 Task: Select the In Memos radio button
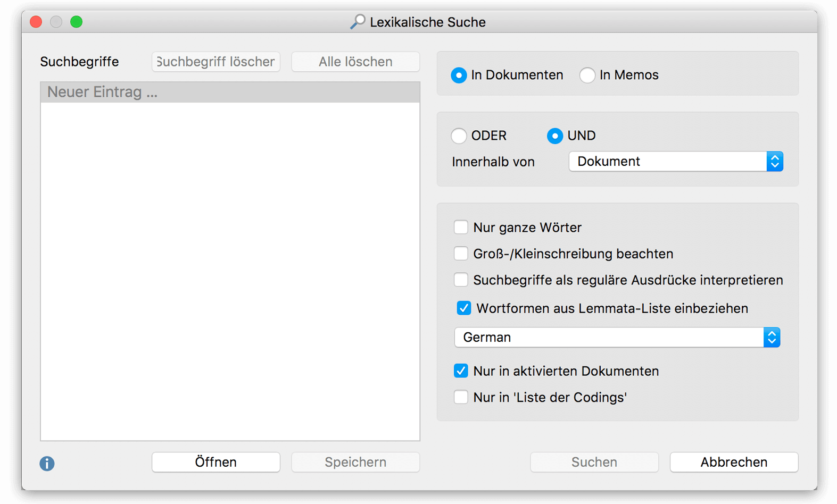pos(587,75)
